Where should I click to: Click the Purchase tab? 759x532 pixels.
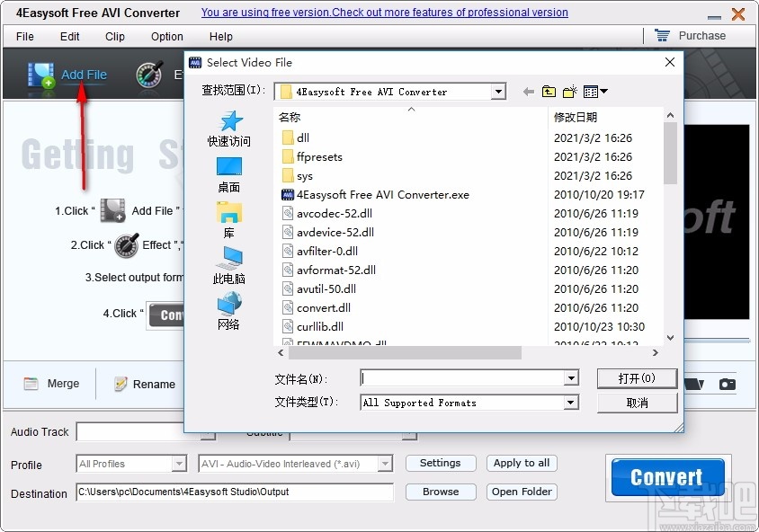point(701,35)
